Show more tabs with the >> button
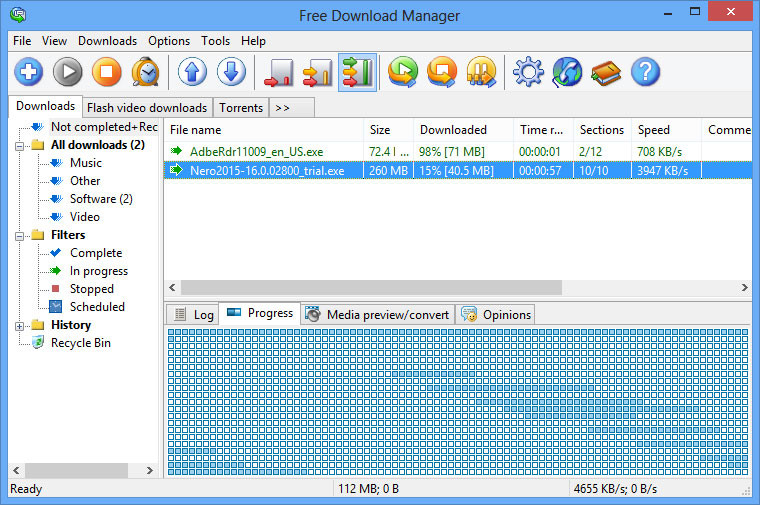The image size is (760, 505). [x=292, y=108]
